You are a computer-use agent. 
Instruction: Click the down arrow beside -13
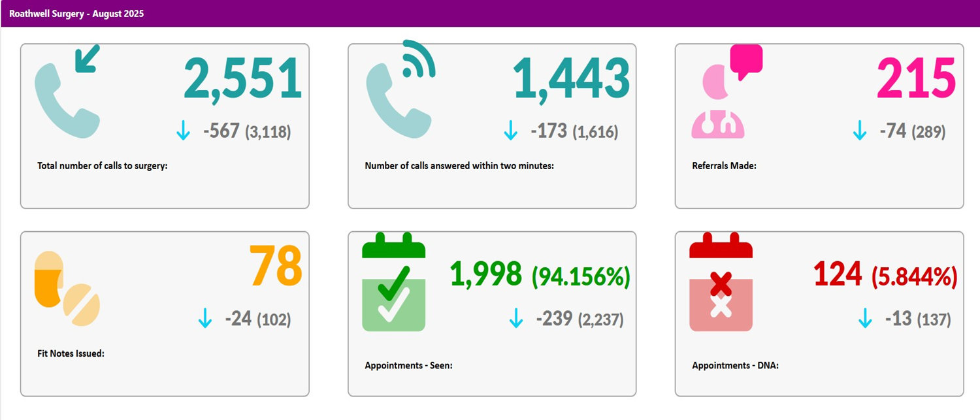pyautogui.click(x=865, y=319)
